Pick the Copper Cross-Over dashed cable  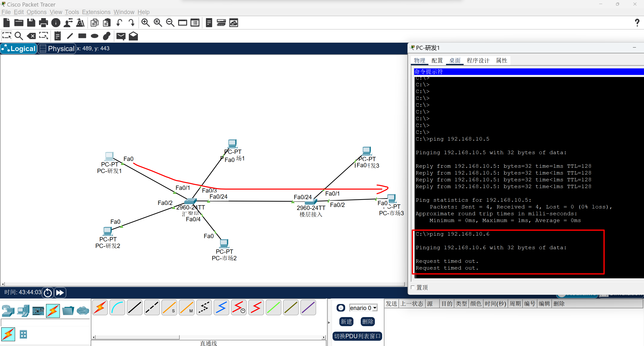(x=152, y=308)
